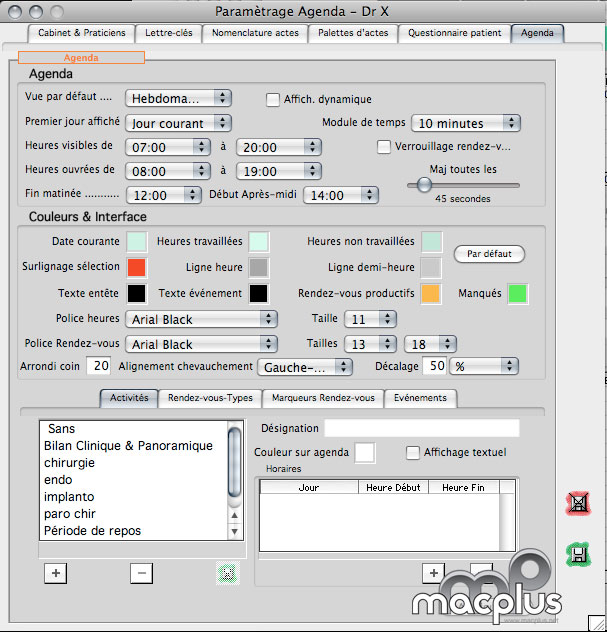607x632 pixels.
Task: Go to Nomenclature actes tab
Action: [x=255, y=33]
